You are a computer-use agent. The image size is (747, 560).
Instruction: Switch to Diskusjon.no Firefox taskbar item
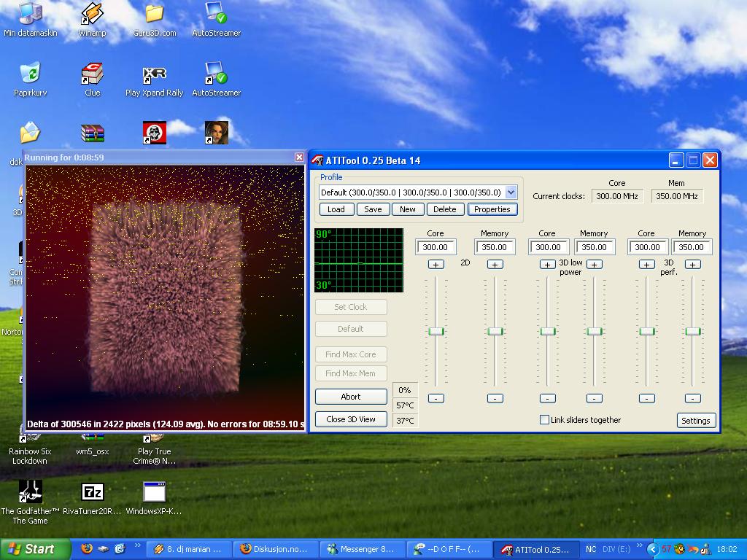[275, 549]
